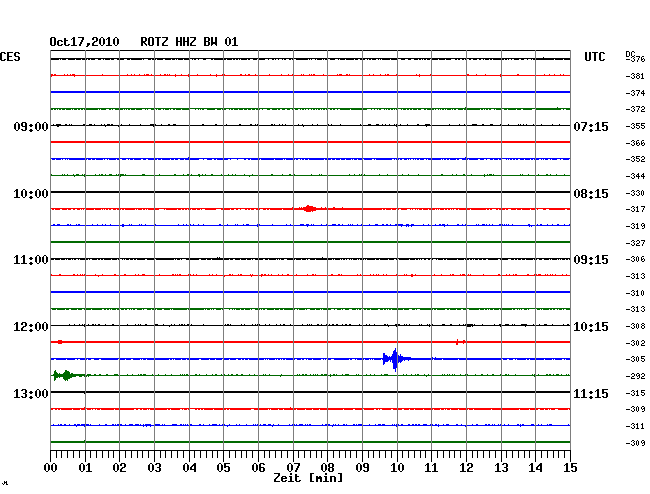
Task: Select the DC offset value "-374"
Action: pos(635,93)
